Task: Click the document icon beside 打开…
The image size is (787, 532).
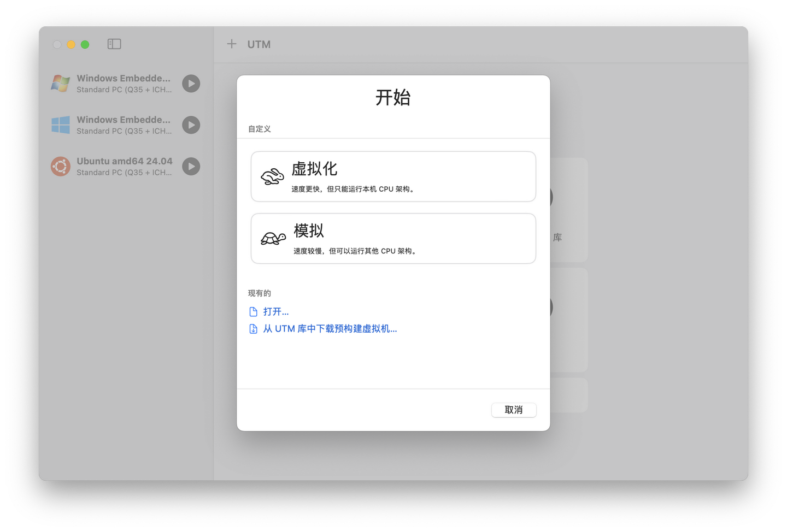Action: [253, 311]
